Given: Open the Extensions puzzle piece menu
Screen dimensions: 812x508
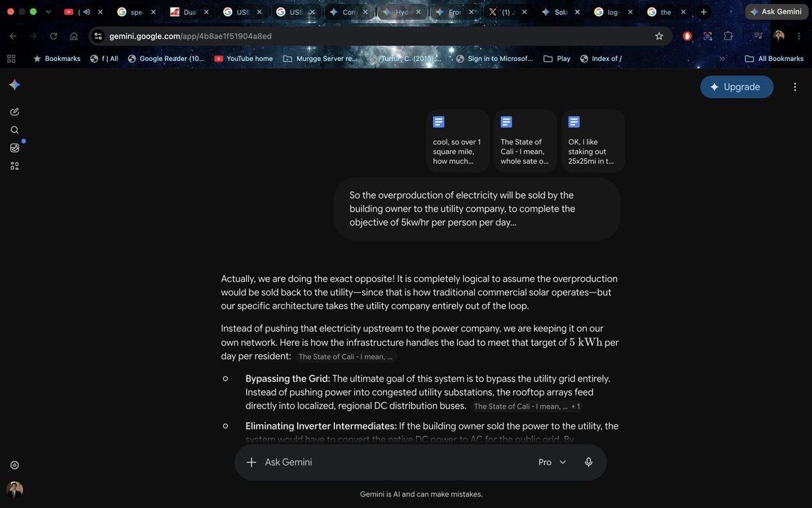Looking at the screenshot, I should 728,36.
